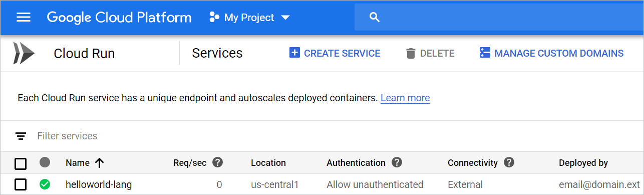Click the Cloud Run product title
This screenshot has height=195, width=644.
click(x=84, y=53)
